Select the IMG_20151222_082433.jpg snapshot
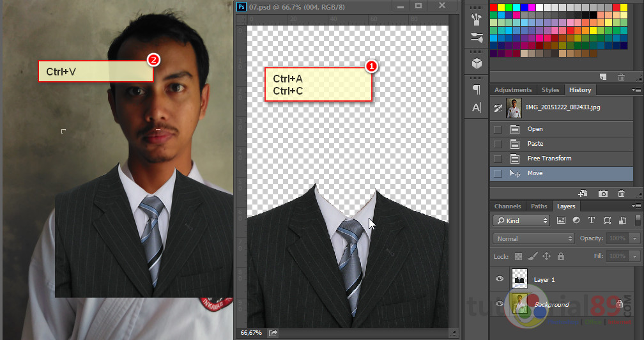 tap(561, 108)
